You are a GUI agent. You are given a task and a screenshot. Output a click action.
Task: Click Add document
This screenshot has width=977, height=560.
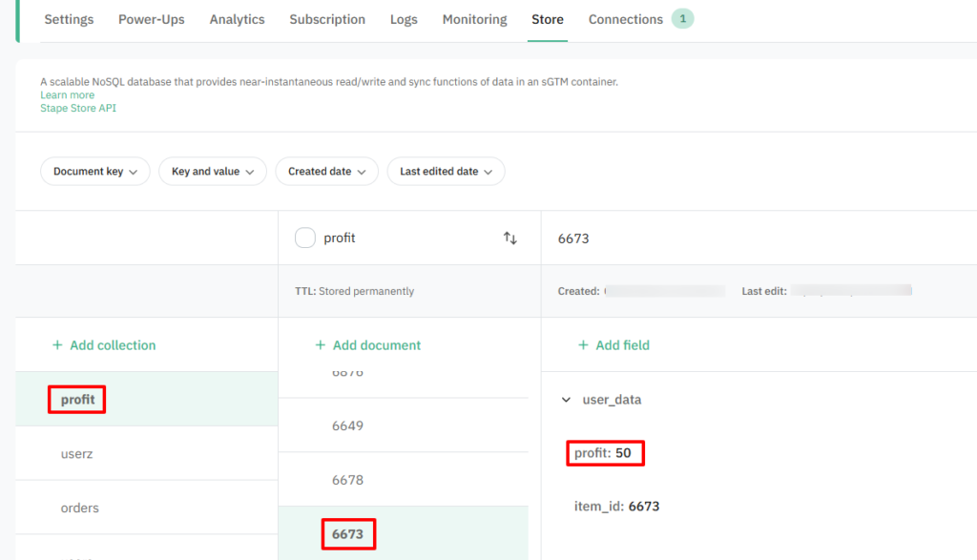pos(367,345)
